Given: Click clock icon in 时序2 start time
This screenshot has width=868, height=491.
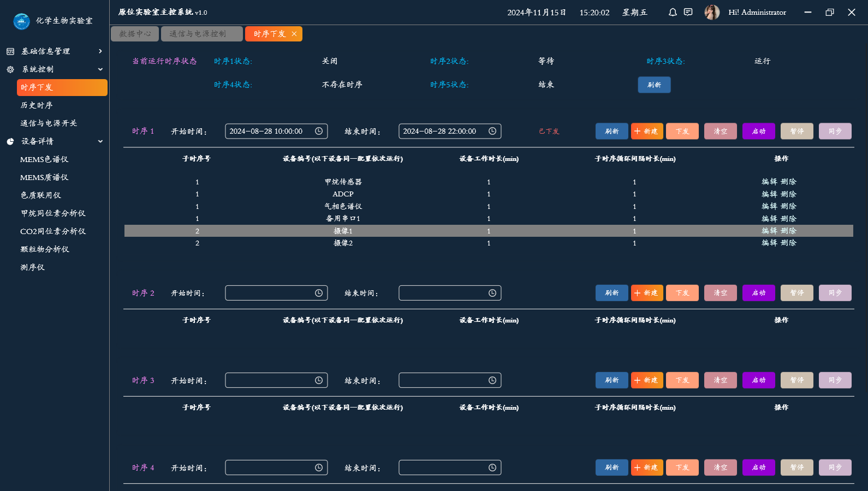Looking at the screenshot, I should [319, 293].
